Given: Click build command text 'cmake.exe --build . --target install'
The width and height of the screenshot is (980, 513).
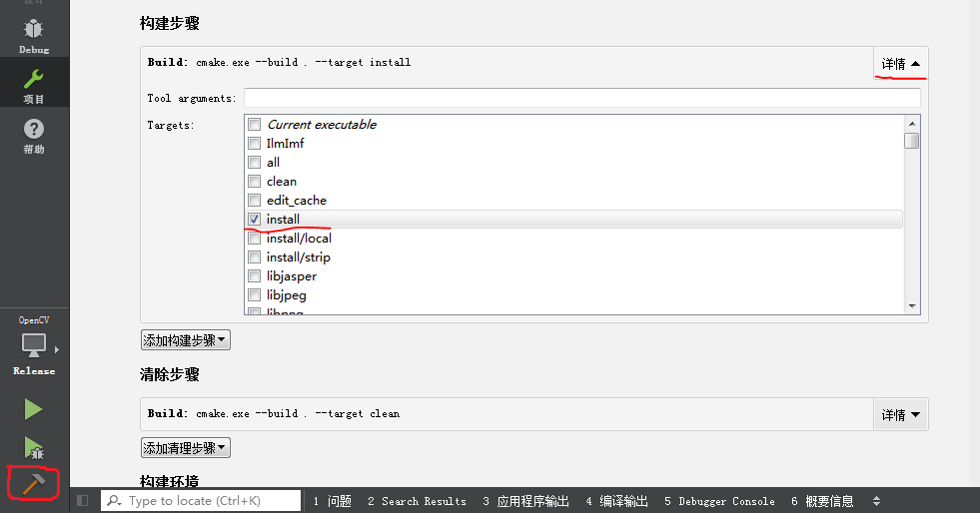Looking at the screenshot, I should 303,63.
